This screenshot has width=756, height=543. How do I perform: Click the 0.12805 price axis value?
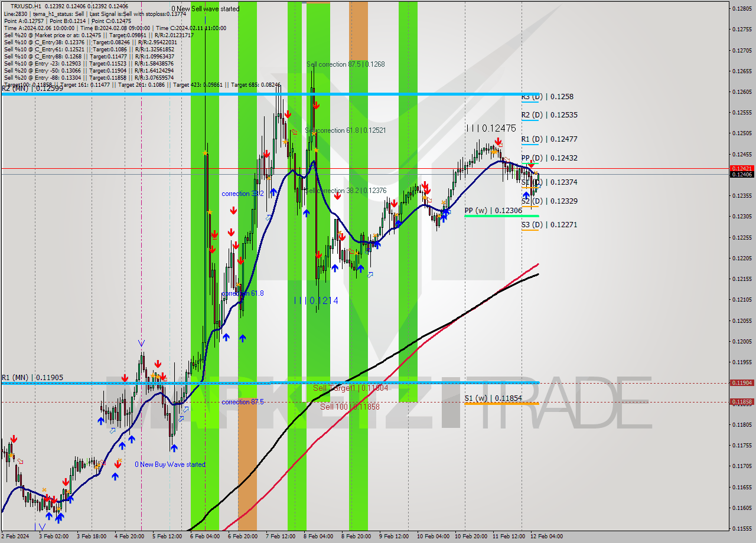click(x=742, y=8)
